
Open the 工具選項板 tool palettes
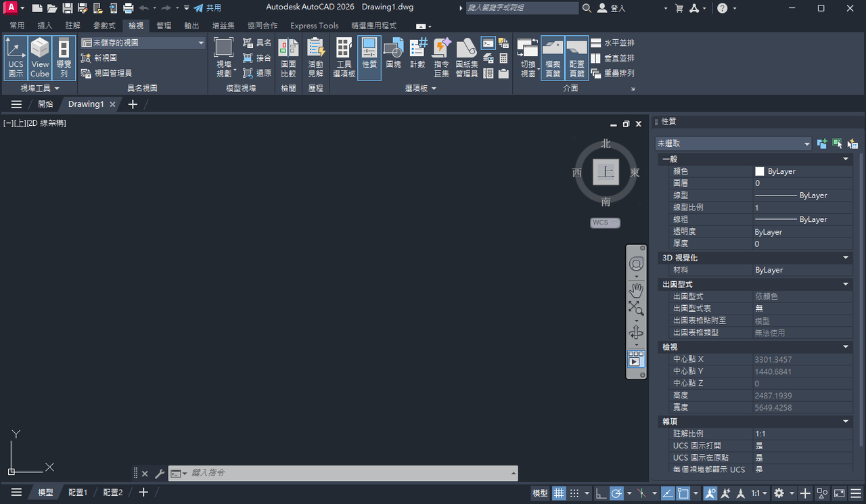[x=344, y=58]
